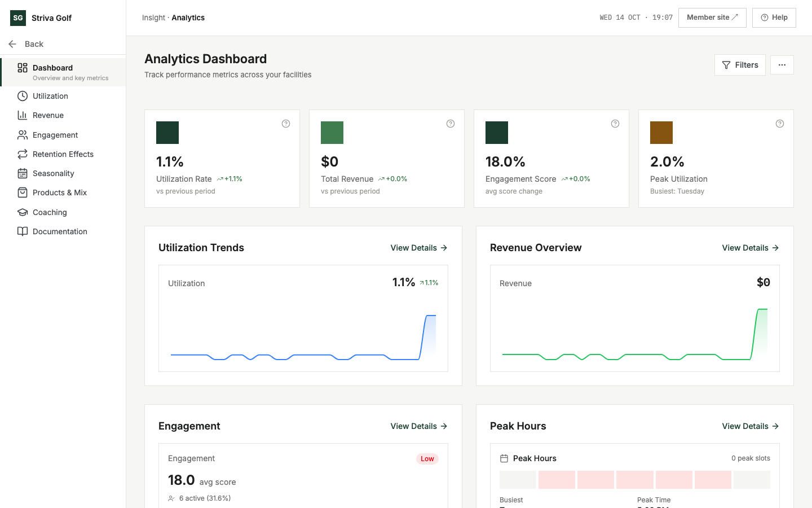This screenshot has width=812, height=508.
Task: Click the active users icon by 6 active
Action: coord(171,498)
